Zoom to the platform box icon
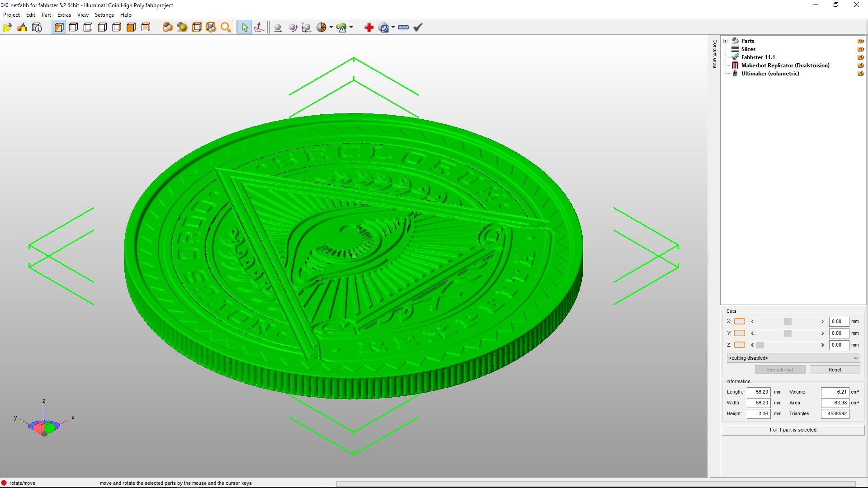 [197, 28]
